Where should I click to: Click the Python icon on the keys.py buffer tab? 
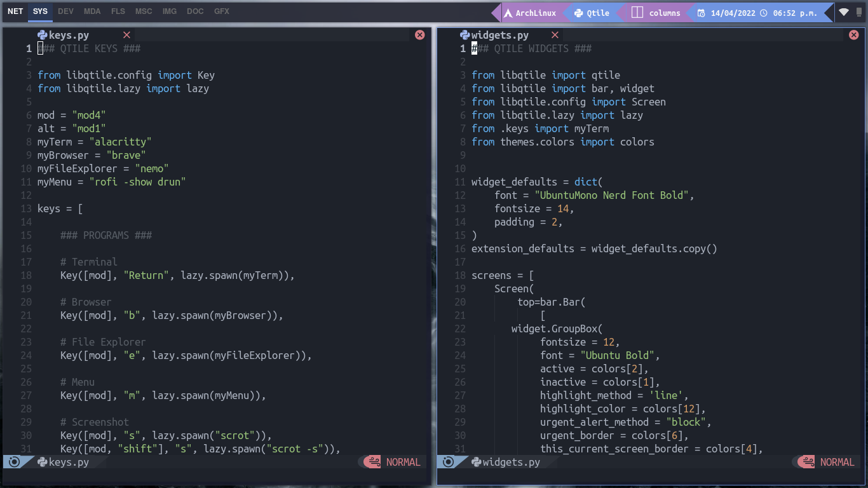41,35
